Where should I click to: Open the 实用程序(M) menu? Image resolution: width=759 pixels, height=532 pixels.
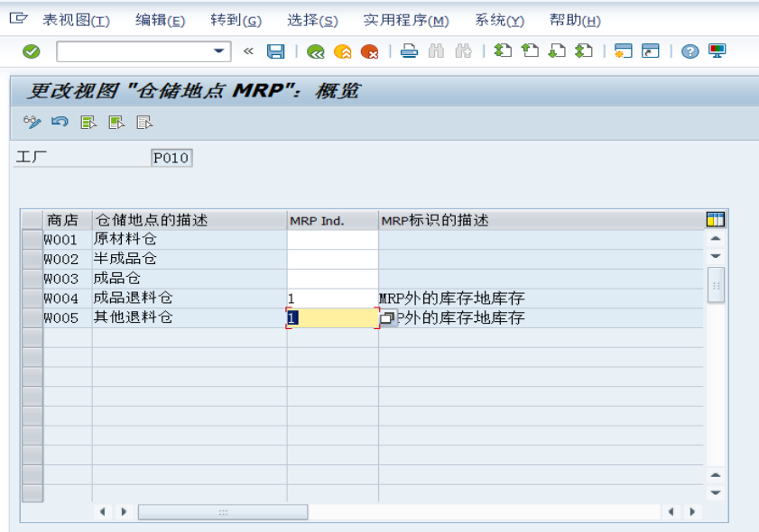tap(406, 21)
